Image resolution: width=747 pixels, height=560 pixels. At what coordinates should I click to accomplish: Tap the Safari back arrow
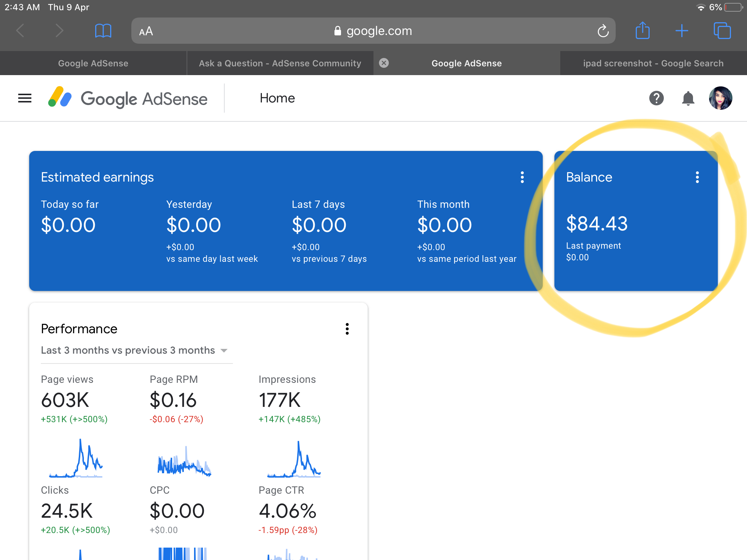click(x=21, y=31)
